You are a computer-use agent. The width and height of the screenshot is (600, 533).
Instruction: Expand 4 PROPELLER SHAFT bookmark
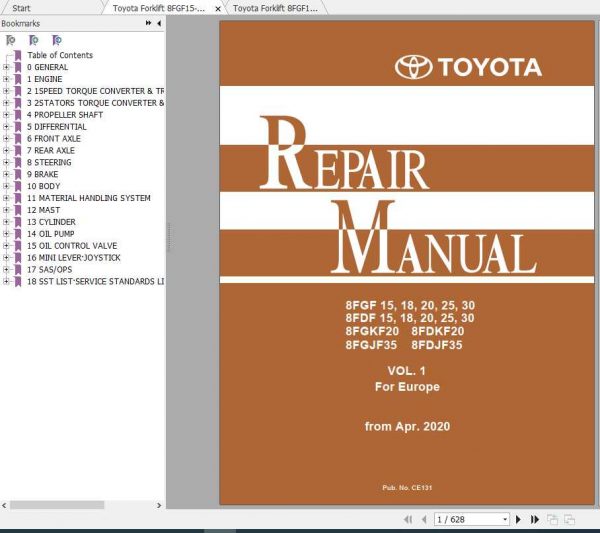[5, 115]
